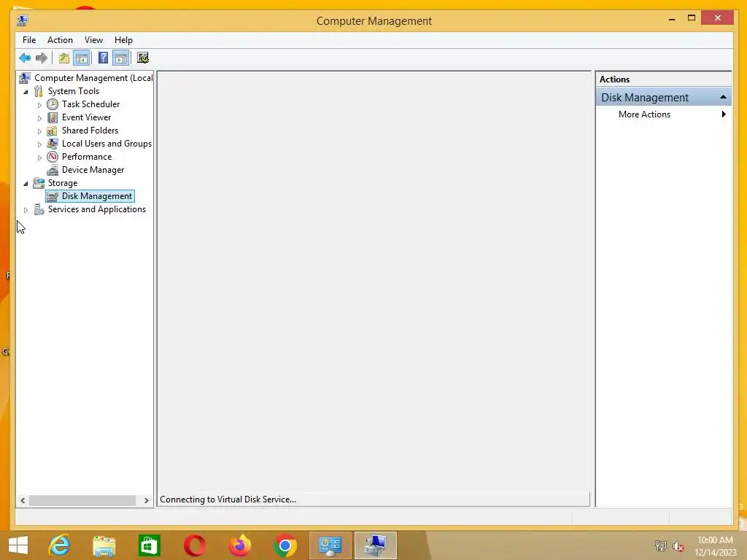Screen dimensions: 747x560
Task: Toggle Show/Hide Action Pane toolbar button
Action: click(x=121, y=58)
